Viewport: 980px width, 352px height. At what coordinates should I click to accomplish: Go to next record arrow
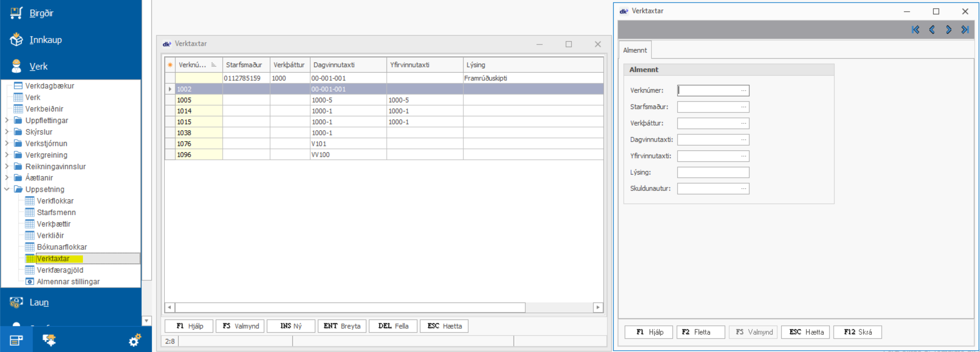tap(948, 30)
